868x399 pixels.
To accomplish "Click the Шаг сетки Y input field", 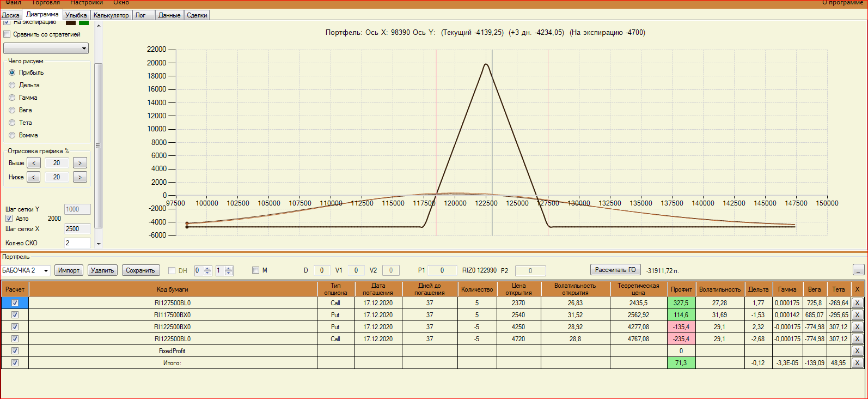I will click(77, 209).
